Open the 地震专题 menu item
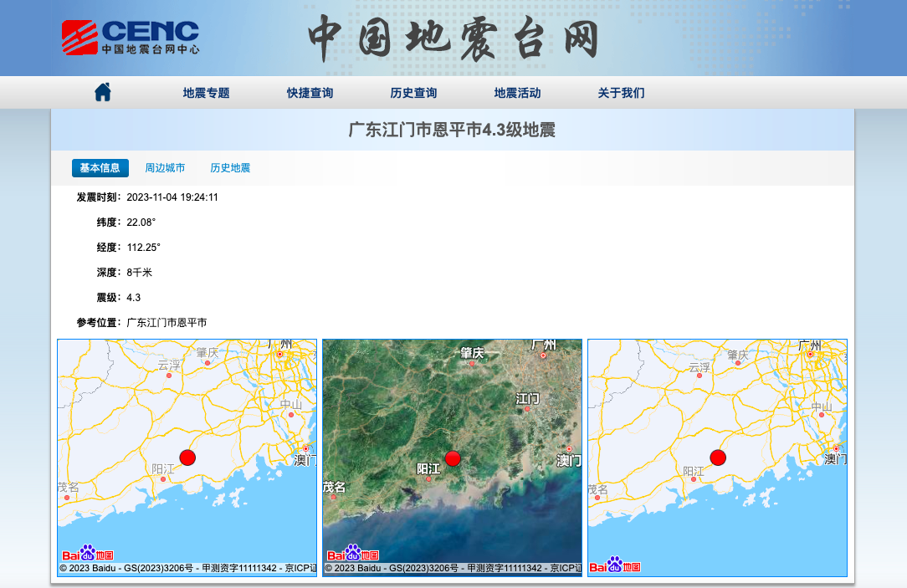Viewport: 907px width, 588px height. [x=206, y=93]
